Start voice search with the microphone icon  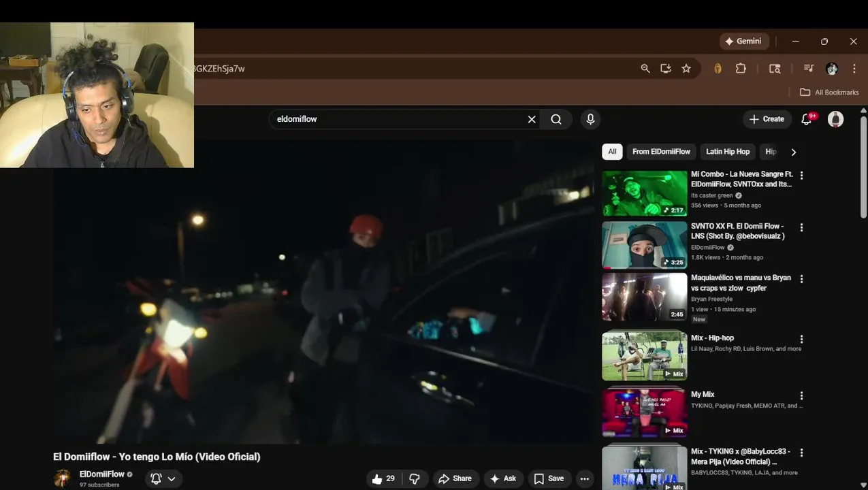click(x=590, y=119)
